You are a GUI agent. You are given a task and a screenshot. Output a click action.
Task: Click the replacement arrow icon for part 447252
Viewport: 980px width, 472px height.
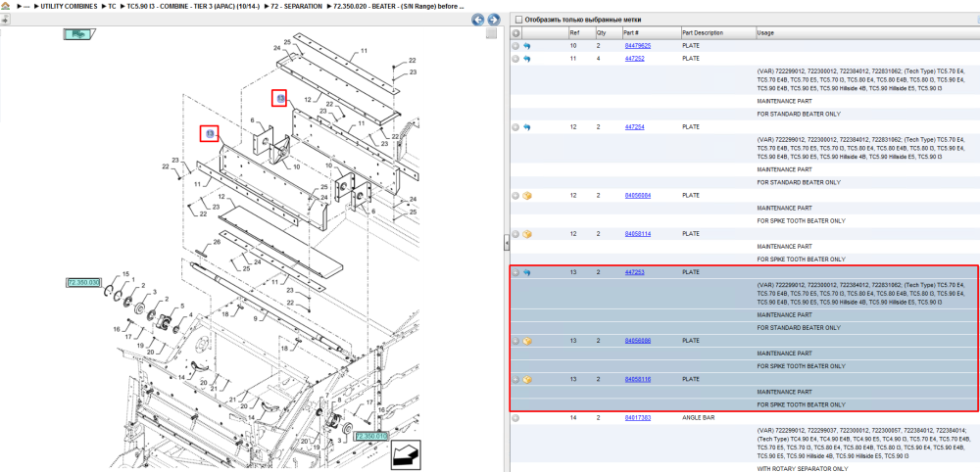527,59
